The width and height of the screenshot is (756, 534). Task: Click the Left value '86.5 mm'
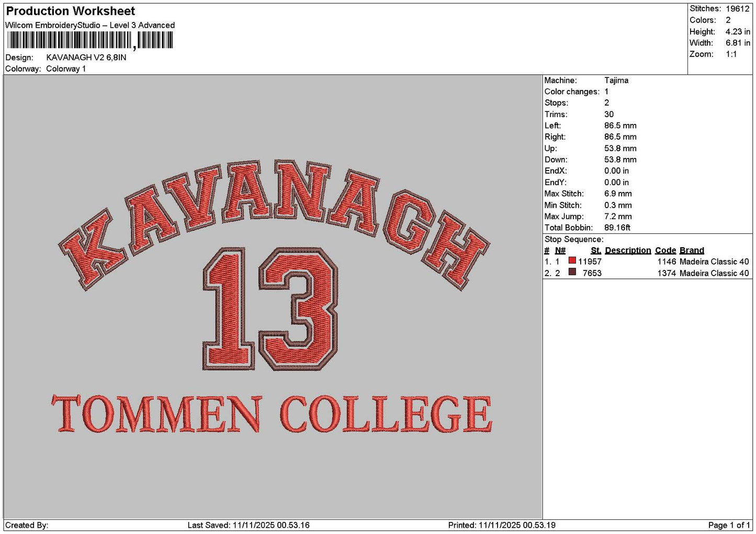[x=620, y=126]
